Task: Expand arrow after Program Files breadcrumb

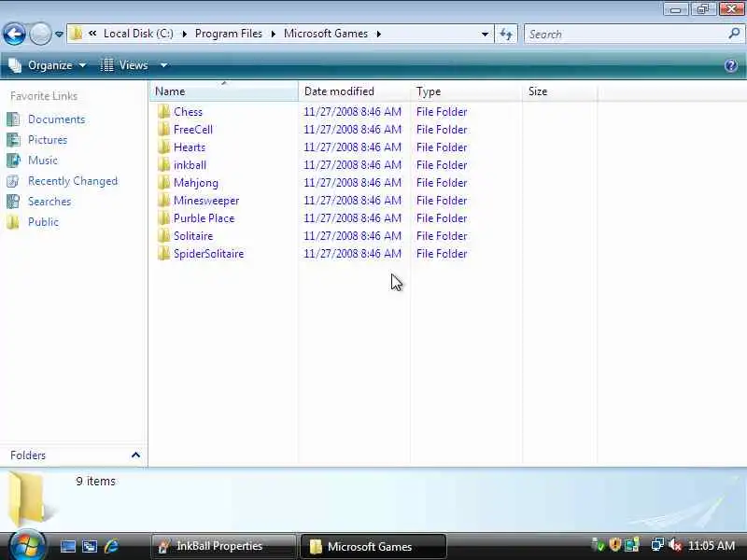Action: click(x=273, y=35)
